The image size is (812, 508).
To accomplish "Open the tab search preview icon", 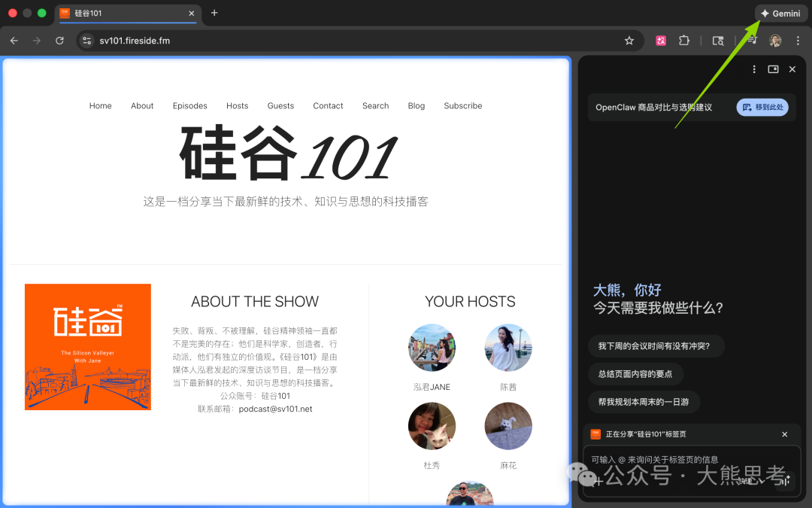I will (x=719, y=41).
